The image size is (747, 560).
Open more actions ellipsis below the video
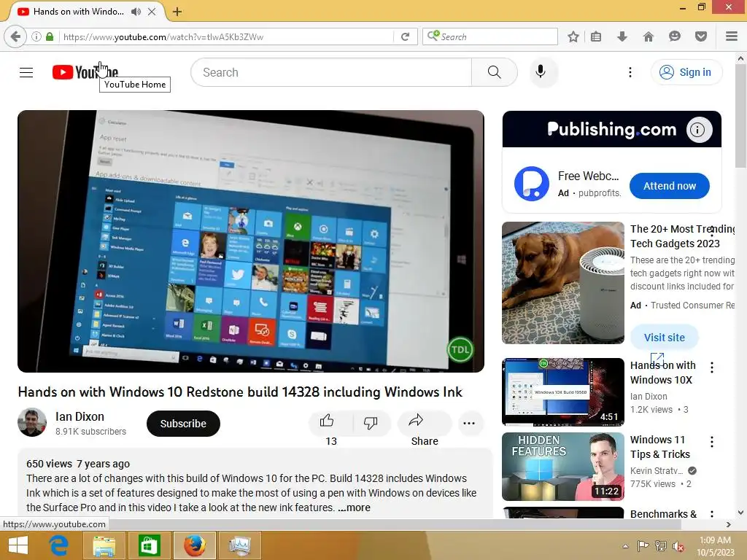point(469,424)
